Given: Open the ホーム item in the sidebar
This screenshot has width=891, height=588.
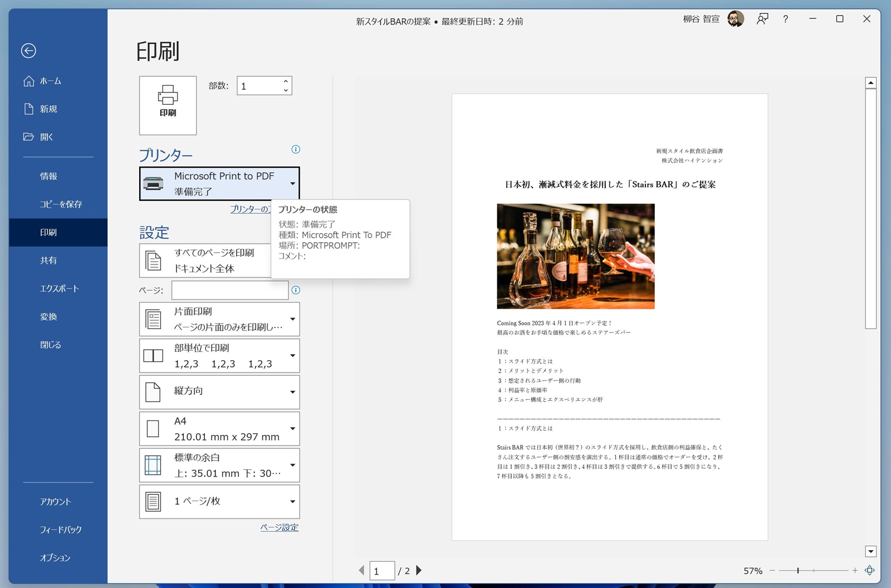Looking at the screenshot, I should click(49, 81).
